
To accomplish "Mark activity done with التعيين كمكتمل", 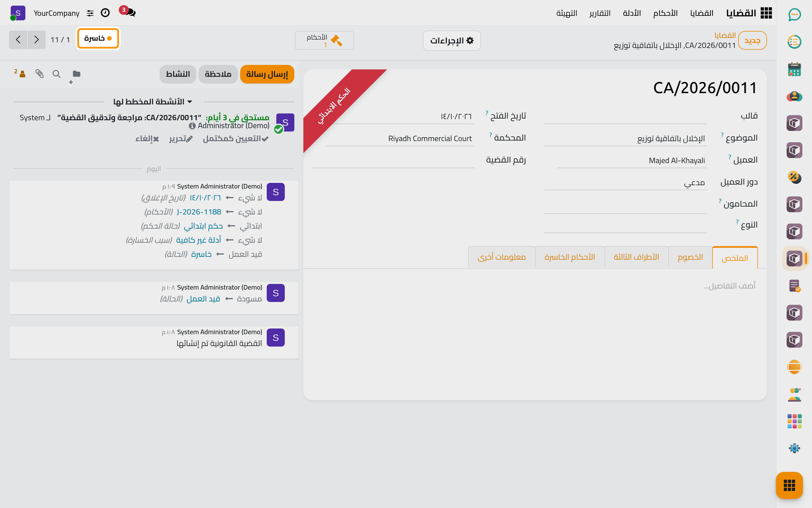I will [236, 139].
